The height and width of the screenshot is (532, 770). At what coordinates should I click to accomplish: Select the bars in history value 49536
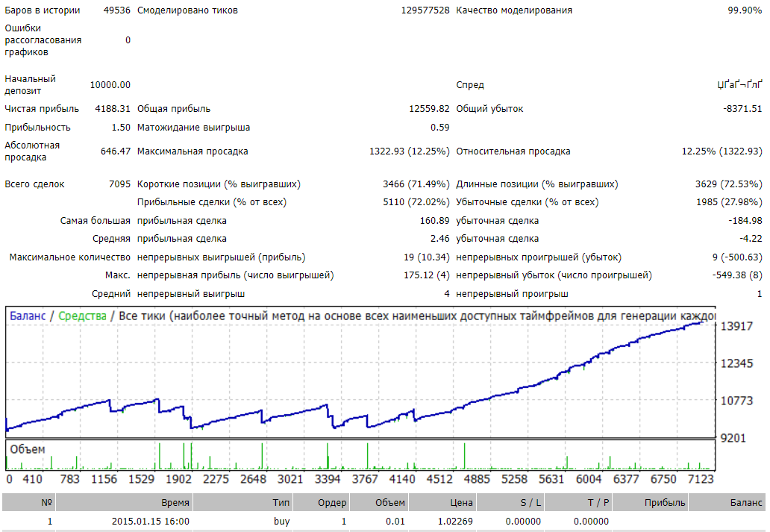(117, 10)
